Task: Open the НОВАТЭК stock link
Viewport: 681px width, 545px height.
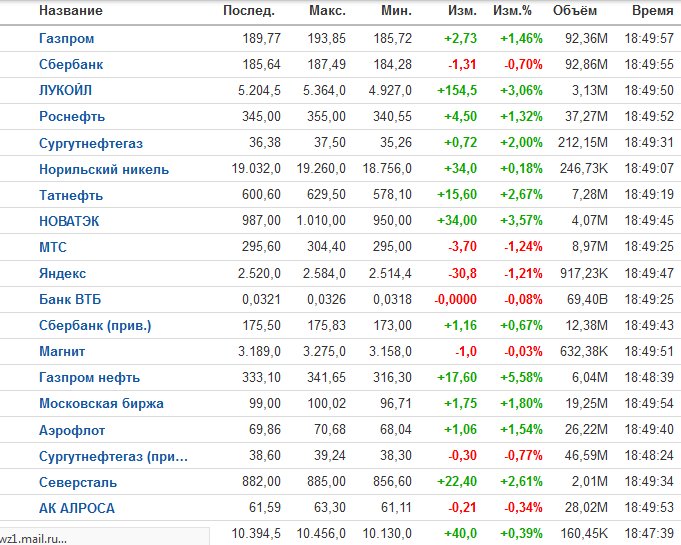Action: [69, 221]
